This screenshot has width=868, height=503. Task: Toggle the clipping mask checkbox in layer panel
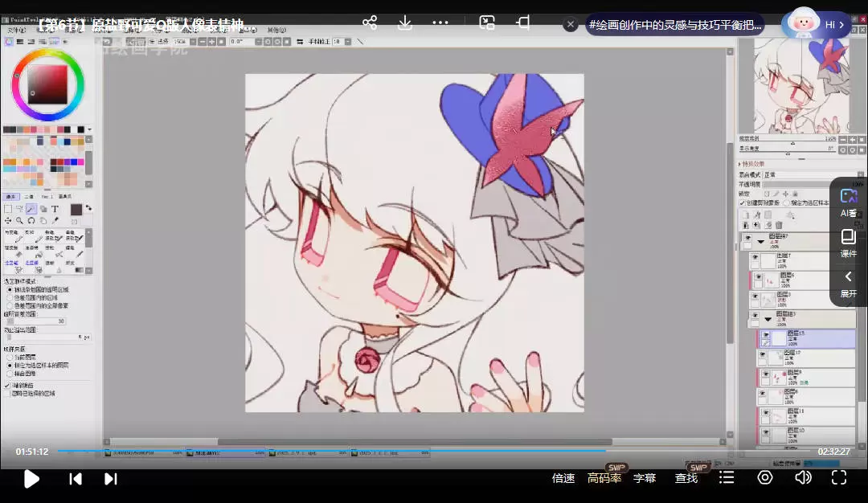coord(743,203)
